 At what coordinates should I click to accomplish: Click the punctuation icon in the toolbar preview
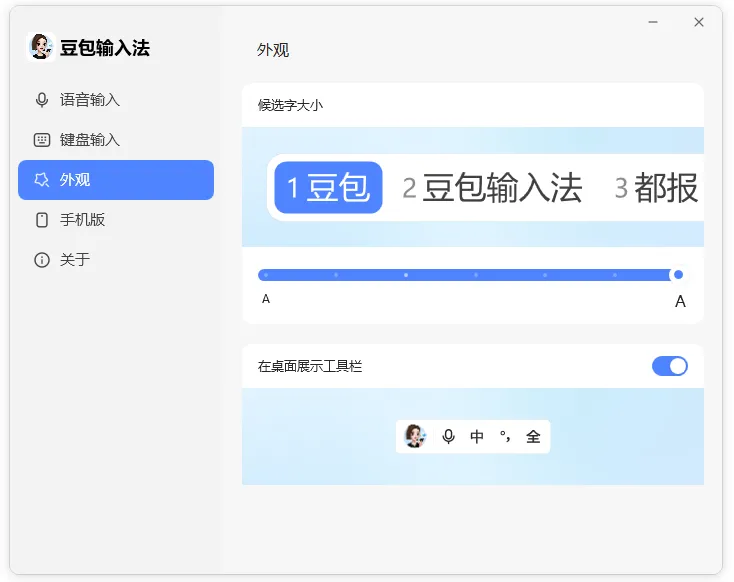(505, 436)
